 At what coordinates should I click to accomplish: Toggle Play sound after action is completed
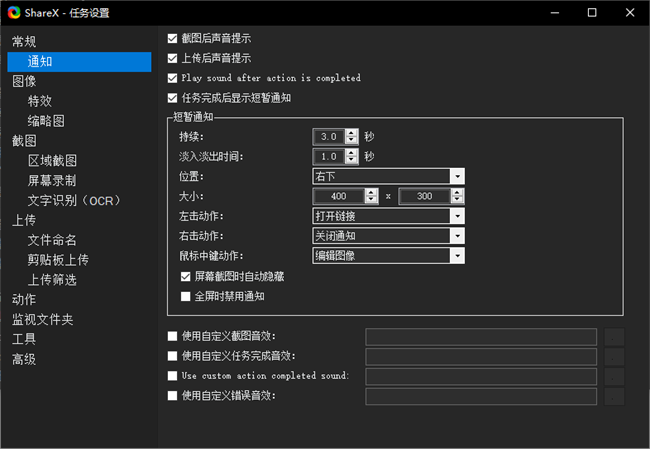[x=173, y=78]
